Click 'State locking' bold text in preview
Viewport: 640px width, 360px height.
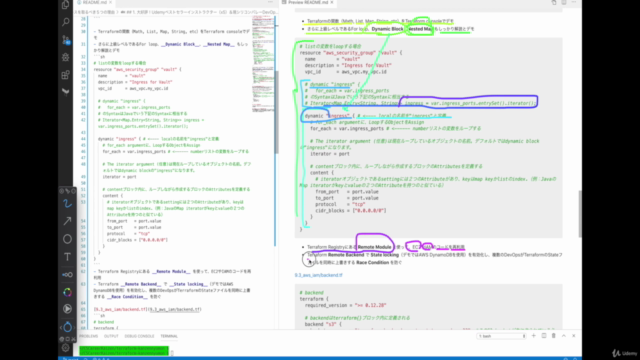[x=384, y=255]
